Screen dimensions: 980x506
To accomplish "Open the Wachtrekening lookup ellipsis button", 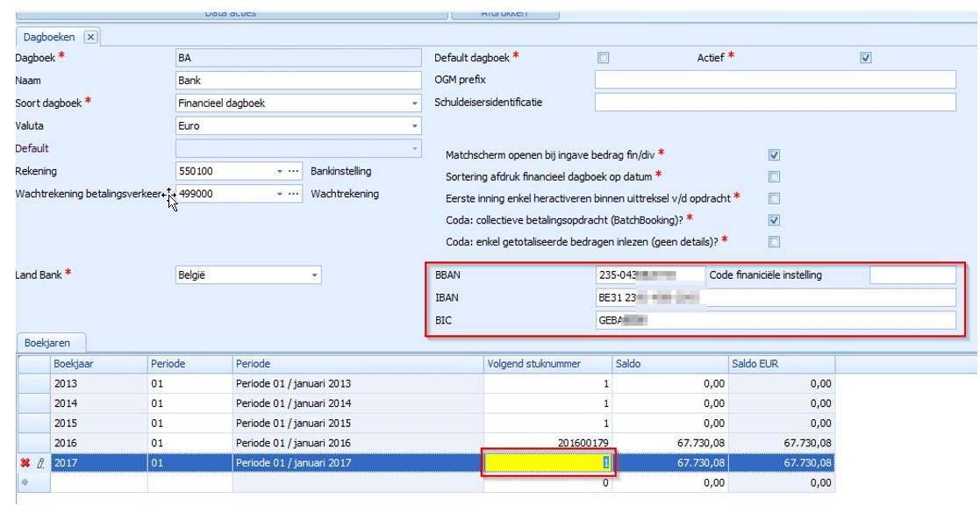I will tap(294, 194).
